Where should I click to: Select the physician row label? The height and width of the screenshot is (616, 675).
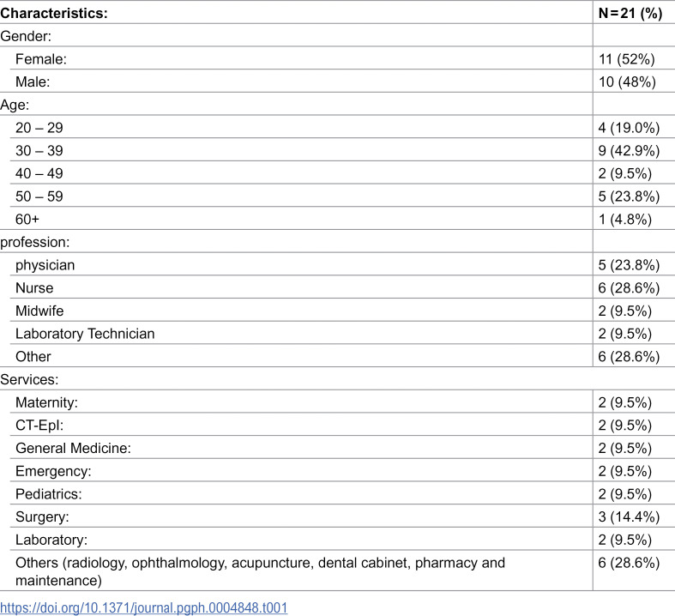pyautogui.click(x=45, y=265)
